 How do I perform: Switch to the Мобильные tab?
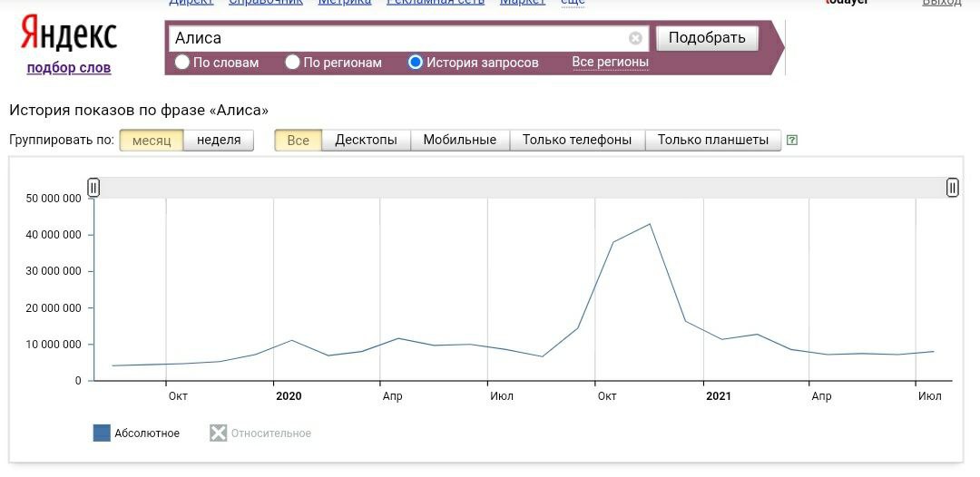click(x=460, y=141)
